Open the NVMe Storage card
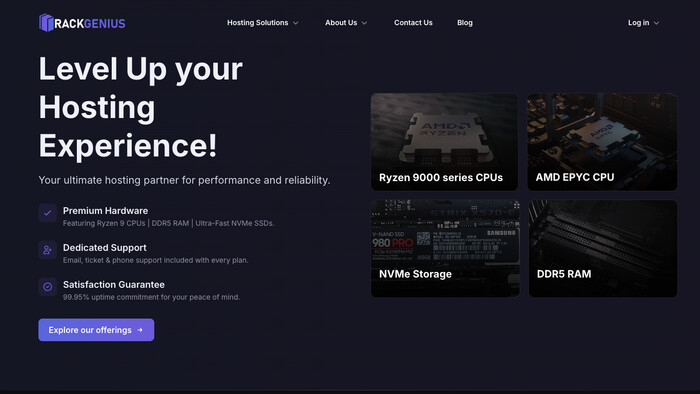Viewport: 700px width, 394px height. click(x=445, y=249)
